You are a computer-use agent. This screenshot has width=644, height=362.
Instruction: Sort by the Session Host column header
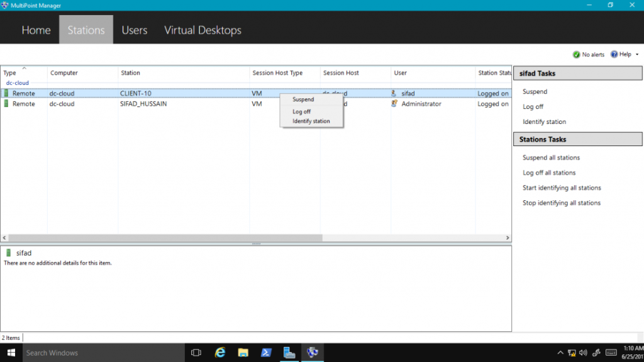[355, 73]
